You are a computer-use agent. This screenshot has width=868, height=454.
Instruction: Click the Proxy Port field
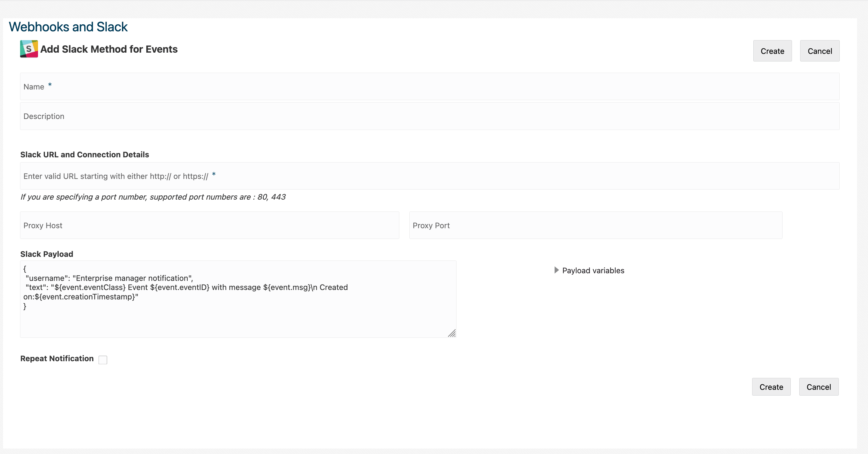[595, 225]
